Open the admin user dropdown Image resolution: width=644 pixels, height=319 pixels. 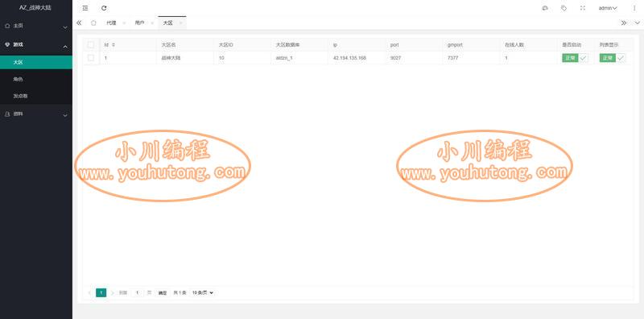click(x=608, y=8)
